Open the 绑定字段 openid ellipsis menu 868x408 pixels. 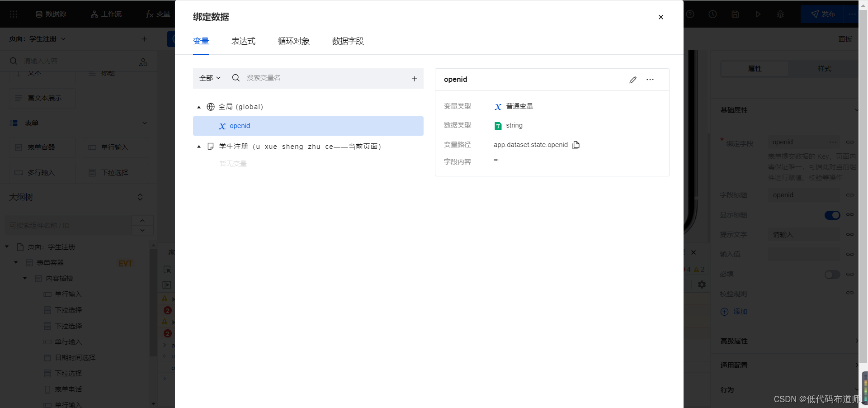(833, 142)
